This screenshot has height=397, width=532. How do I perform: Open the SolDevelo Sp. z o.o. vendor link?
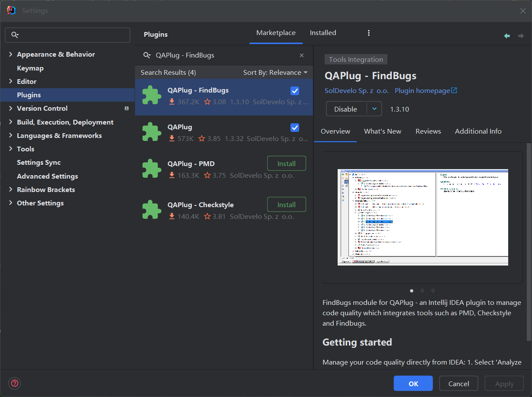point(357,91)
